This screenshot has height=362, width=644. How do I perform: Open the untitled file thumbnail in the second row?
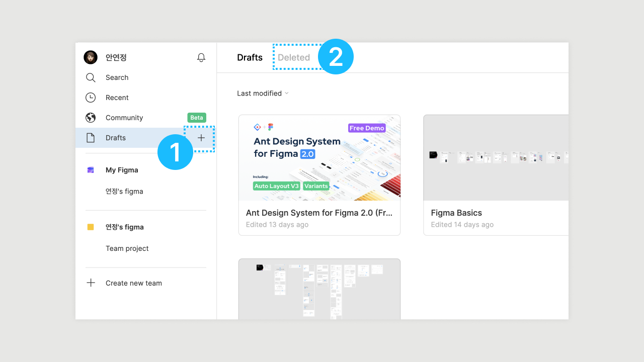tap(319, 289)
